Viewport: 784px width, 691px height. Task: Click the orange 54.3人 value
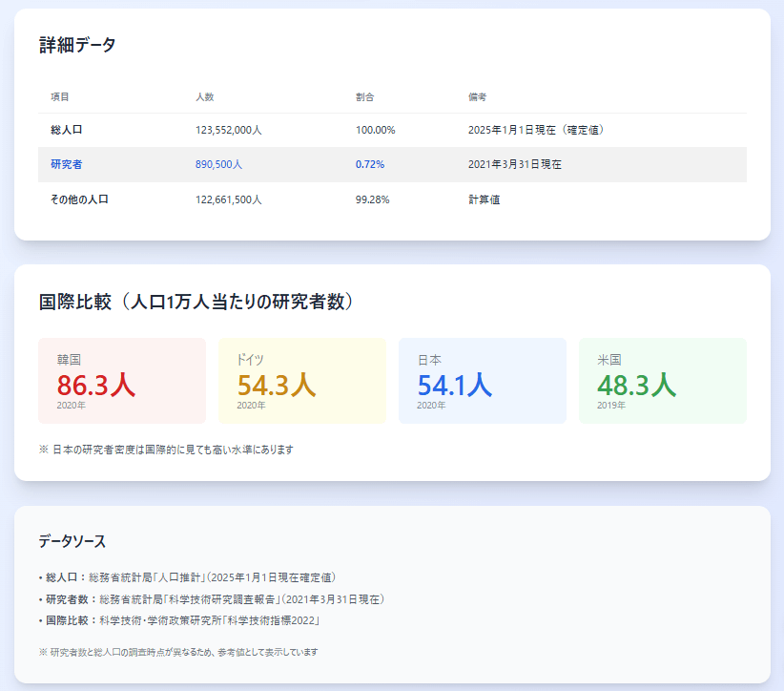click(277, 385)
